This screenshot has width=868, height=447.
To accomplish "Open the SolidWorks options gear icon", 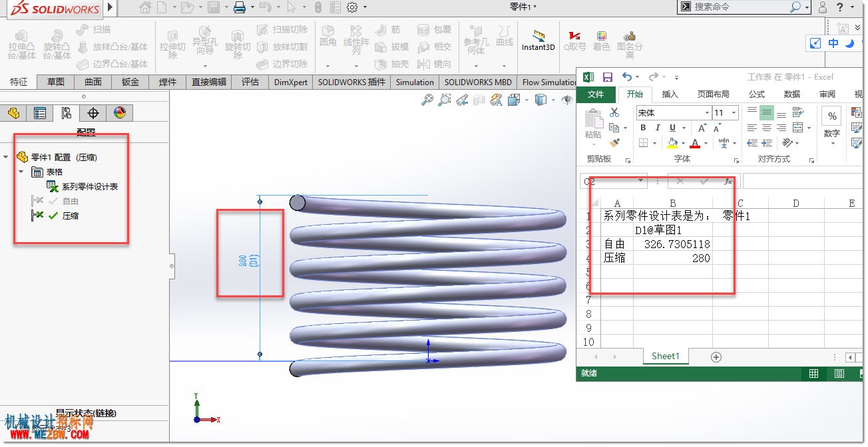I will click(x=352, y=7).
